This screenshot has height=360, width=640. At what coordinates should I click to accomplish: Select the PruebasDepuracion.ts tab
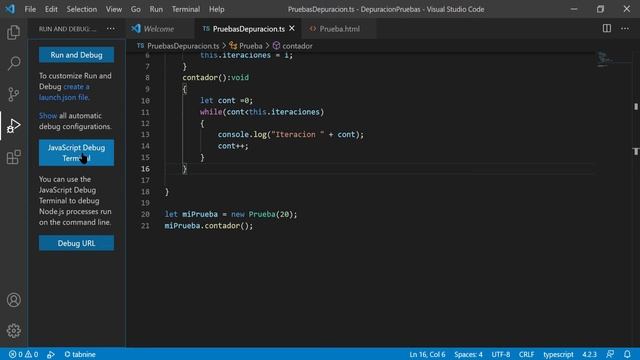click(248, 29)
